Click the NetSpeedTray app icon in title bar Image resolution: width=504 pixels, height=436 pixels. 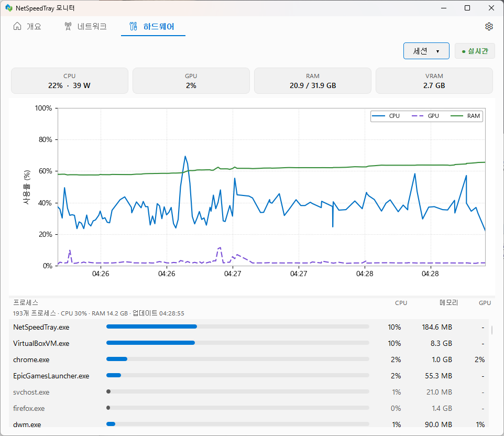9,8
